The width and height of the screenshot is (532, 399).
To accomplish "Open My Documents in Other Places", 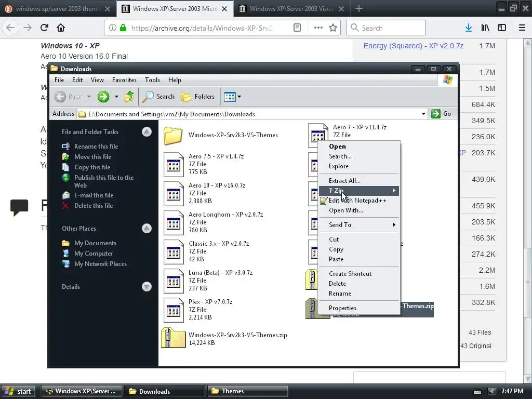I will click(x=95, y=243).
